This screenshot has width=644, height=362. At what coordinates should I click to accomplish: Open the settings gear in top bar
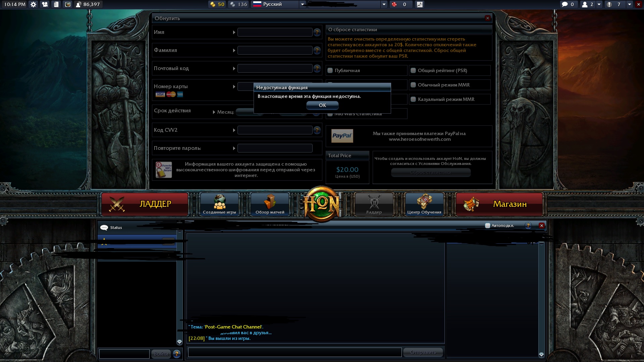33,4
